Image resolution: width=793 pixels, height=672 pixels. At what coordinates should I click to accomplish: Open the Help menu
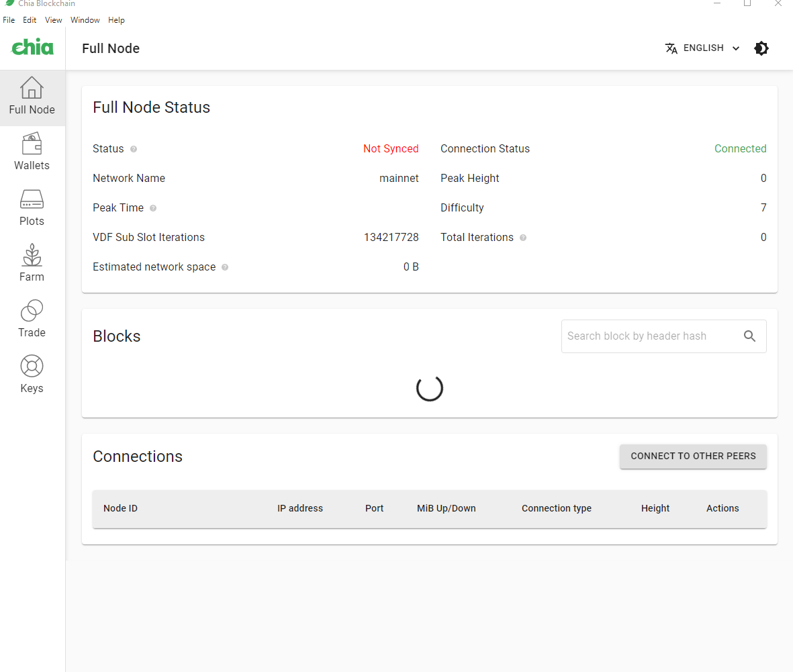116,20
